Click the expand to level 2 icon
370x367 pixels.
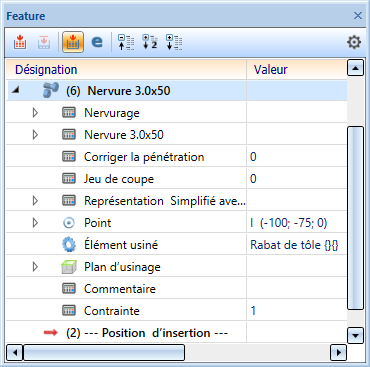click(x=150, y=42)
